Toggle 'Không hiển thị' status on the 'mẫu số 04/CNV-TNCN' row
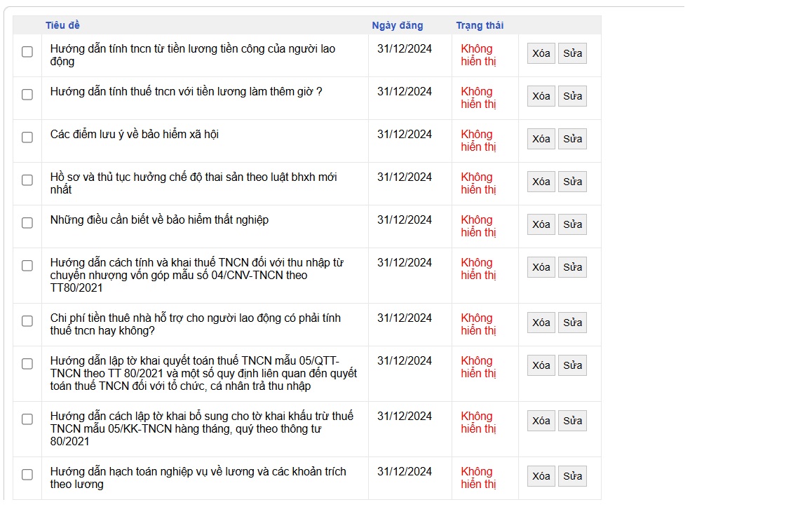Screen dimensions: 812x521 478,269
